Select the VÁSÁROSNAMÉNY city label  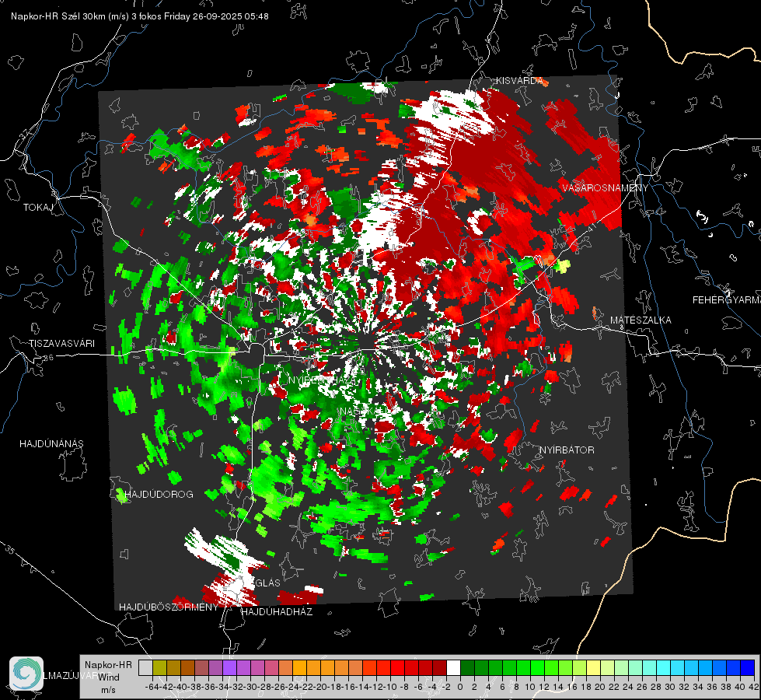[606, 188]
